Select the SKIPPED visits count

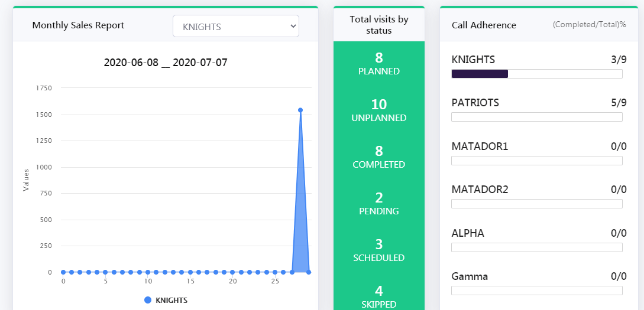click(379, 291)
